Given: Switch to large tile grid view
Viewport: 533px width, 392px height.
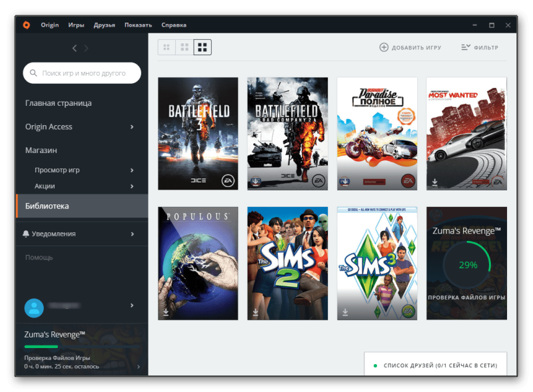Looking at the screenshot, I should coord(203,47).
